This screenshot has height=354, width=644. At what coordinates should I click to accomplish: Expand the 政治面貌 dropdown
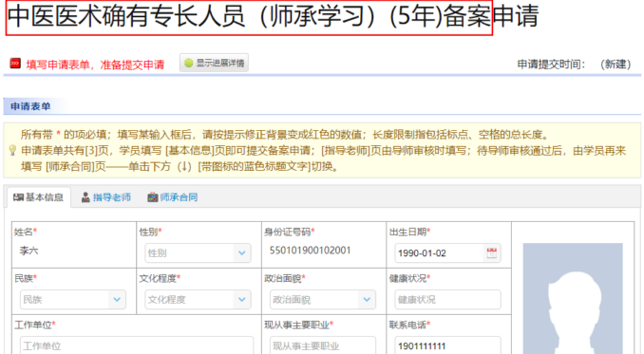pyautogui.click(x=367, y=300)
